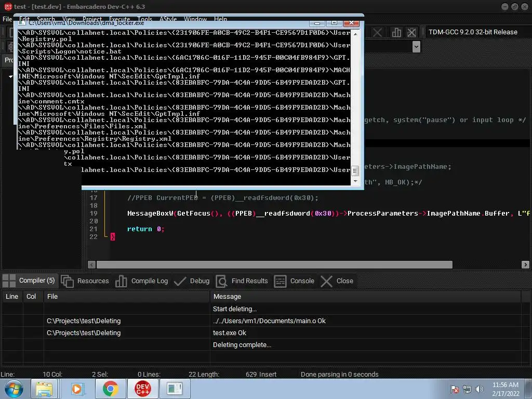
Task: Click the Resources stacked-windows icon
Action: pos(67,281)
